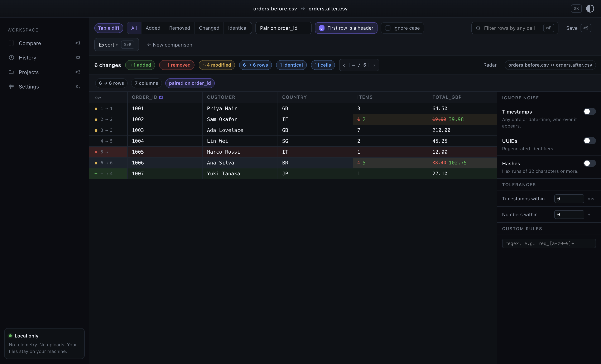Turn on the Timestamps noise toggle
The image size is (601, 364).
589,111
